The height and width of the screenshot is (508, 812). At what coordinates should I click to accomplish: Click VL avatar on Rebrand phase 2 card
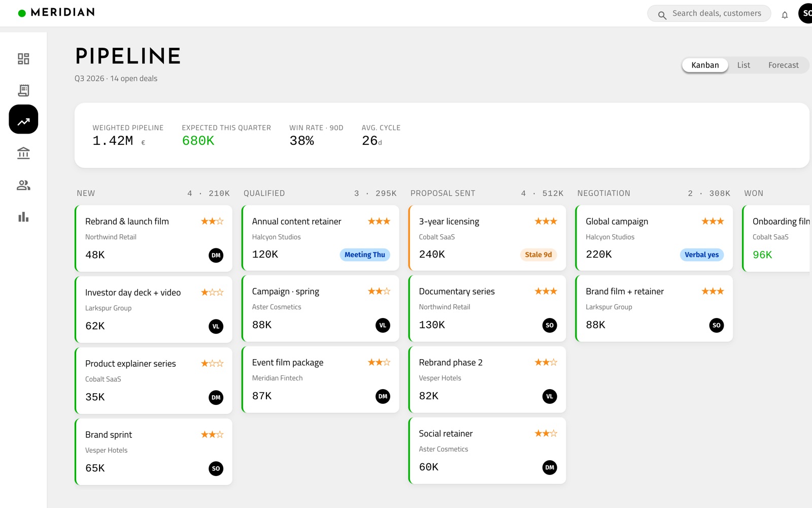point(550,396)
